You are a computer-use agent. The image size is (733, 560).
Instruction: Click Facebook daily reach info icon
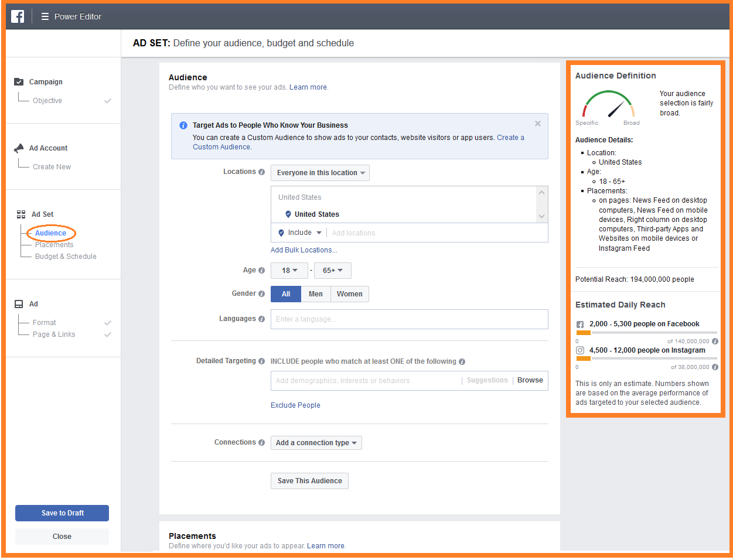715,341
